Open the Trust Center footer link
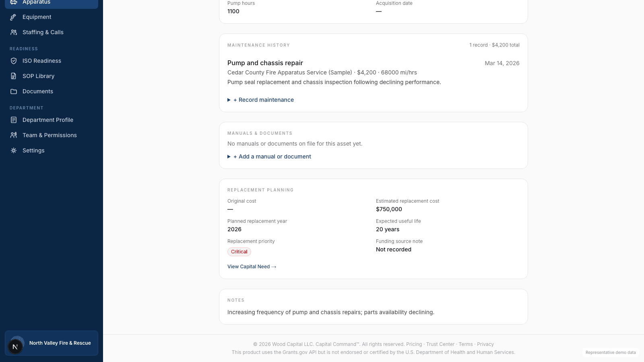The width and height of the screenshot is (644, 362). 440,344
